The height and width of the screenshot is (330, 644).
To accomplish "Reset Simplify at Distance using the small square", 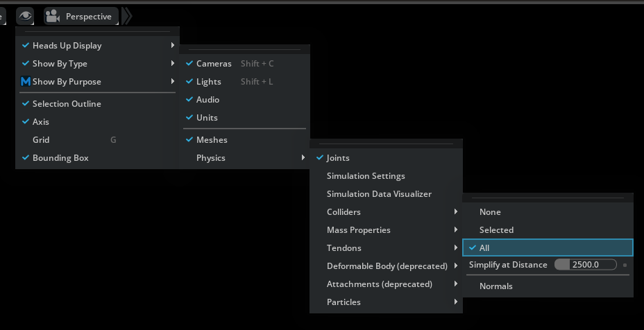I will 625,265.
